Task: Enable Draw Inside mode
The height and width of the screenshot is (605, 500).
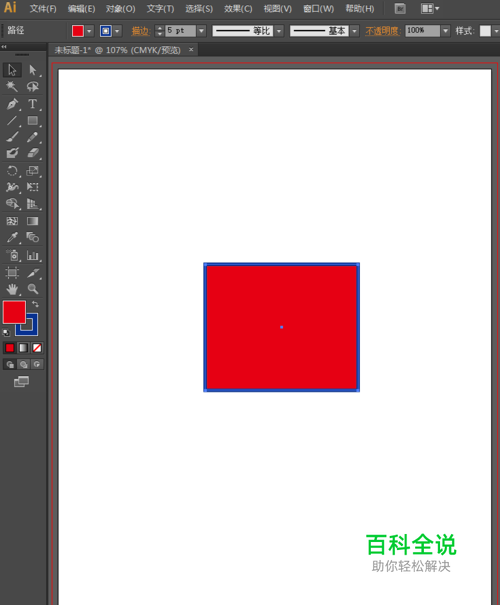Action: click(x=37, y=364)
